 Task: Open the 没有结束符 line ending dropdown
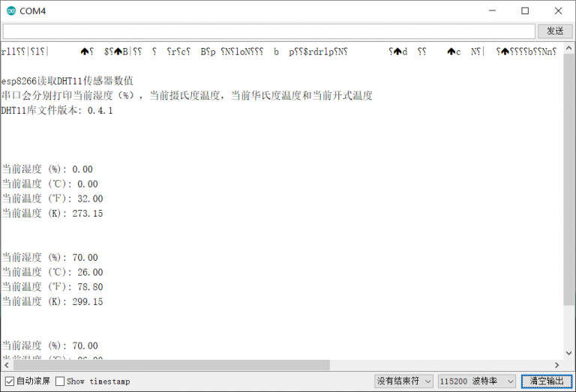[404, 382]
